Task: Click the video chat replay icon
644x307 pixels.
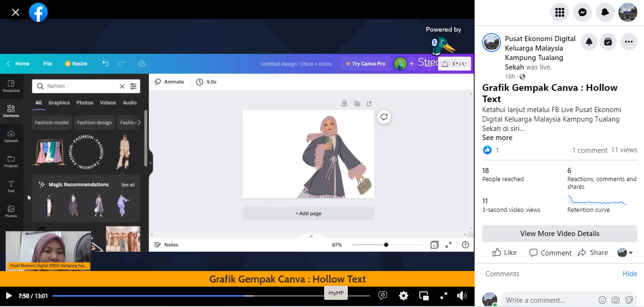Action: click(383, 296)
